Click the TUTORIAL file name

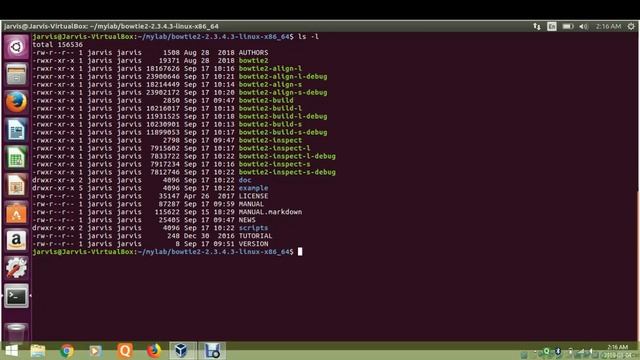click(256, 236)
